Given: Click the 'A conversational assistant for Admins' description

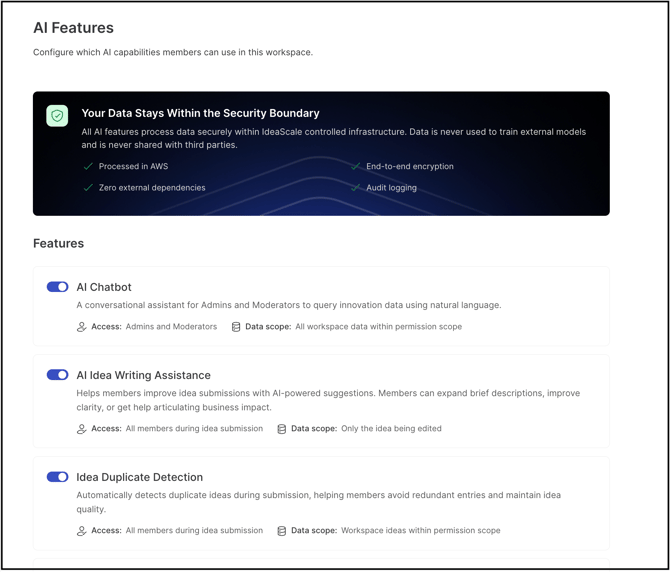Looking at the screenshot, I should (x=289, y=305).
